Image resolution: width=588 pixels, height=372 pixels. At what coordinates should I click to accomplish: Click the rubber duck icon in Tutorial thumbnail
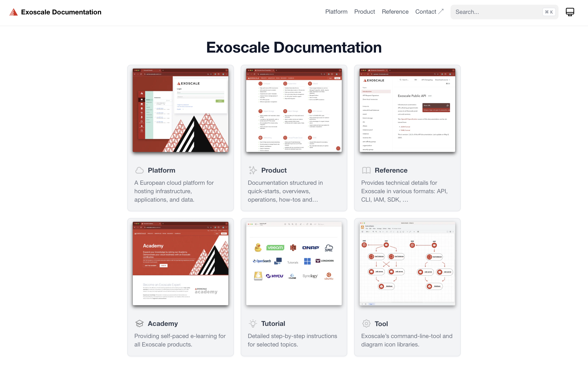pos(258,247)
